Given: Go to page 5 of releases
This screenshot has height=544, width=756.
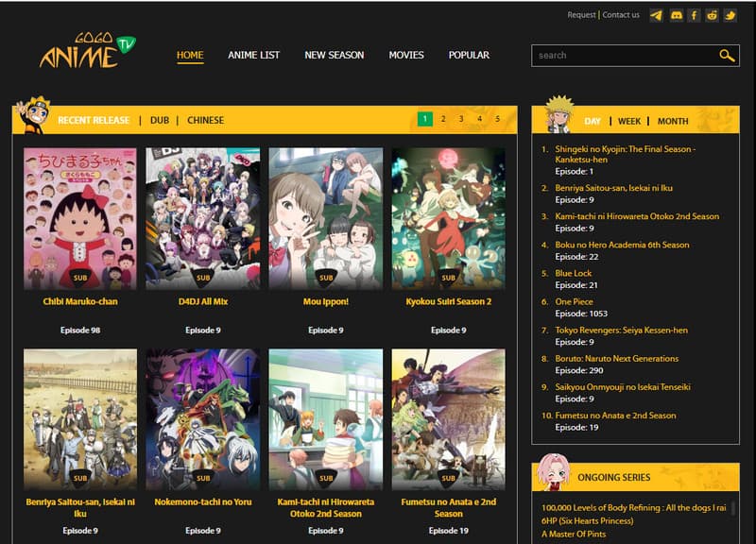Looking at the screenshot, I should tap(498, 119).
